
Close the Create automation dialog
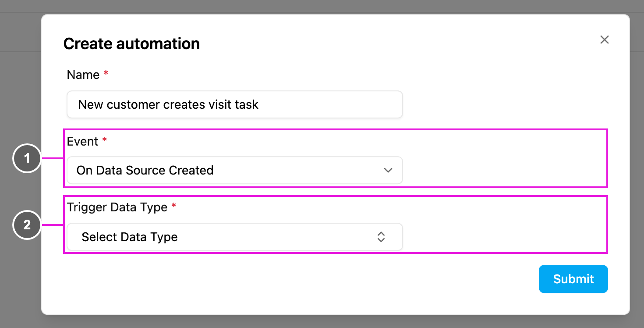pos(605,40)
